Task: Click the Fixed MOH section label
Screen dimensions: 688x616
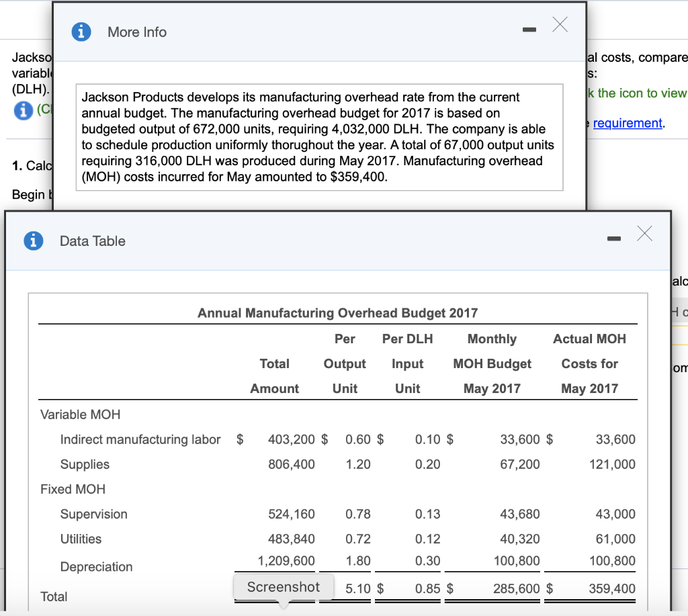Action: tap(72, 489)
